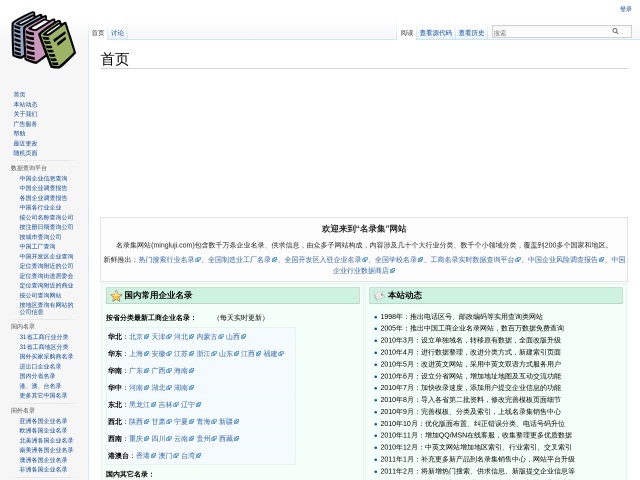The image size is (640, 480).
Task: Open 亚洲各国企业名录 sidebar link
Action: point(43,421)
